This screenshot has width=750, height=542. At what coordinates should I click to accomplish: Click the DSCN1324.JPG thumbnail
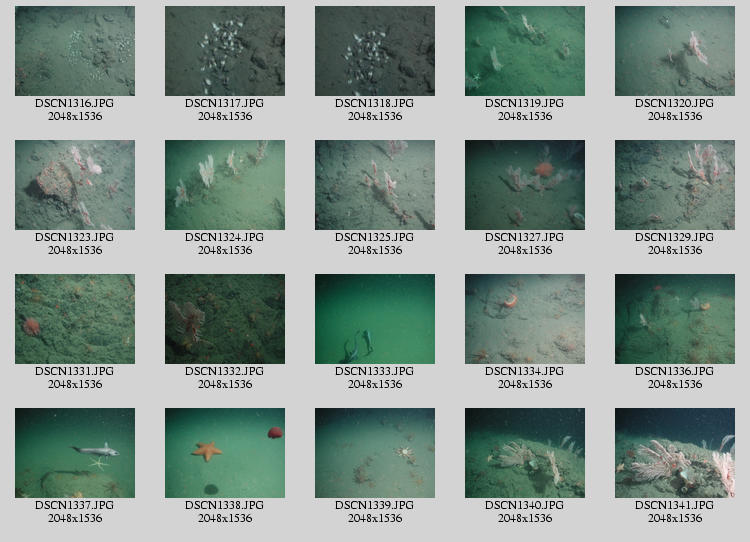coord(225,185)
